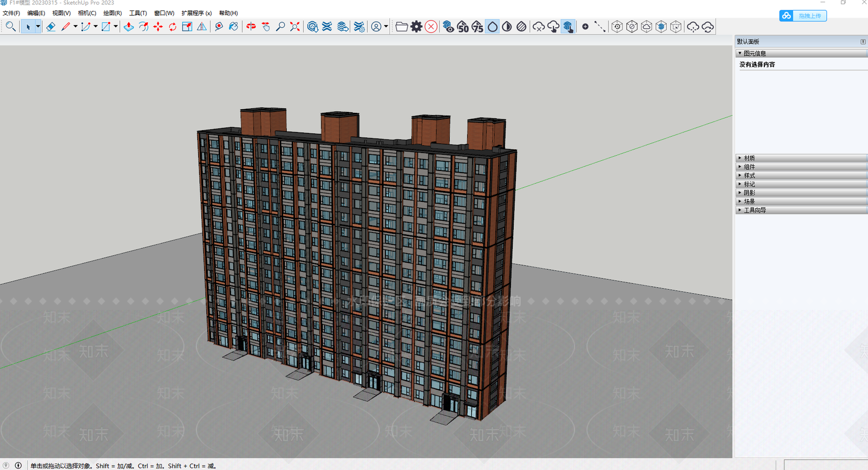Expand the 样式 panel section
Viewport: 868px width, 470px height.
(x=802, y=175)
